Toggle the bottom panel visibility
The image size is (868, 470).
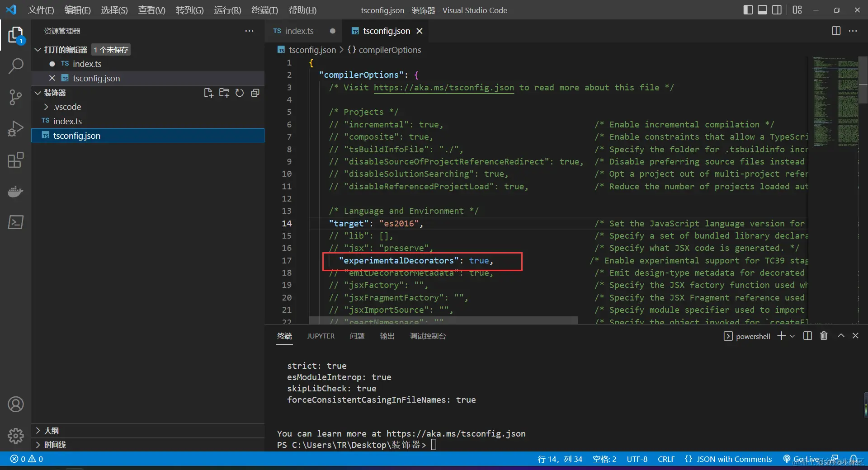pyautogui.click(x=762, y=9)
